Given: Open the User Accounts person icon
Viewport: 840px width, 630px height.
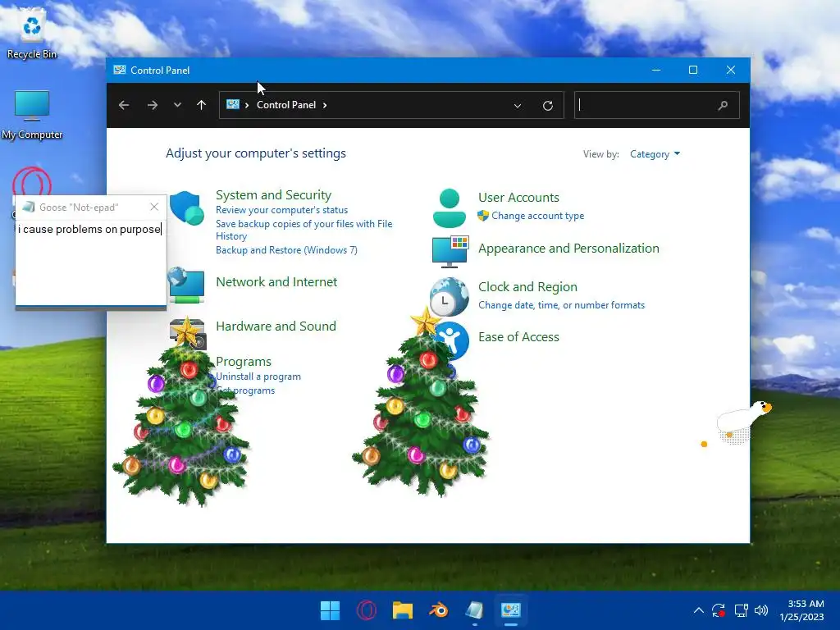Looking at the screenshot, I should [449, 208].
